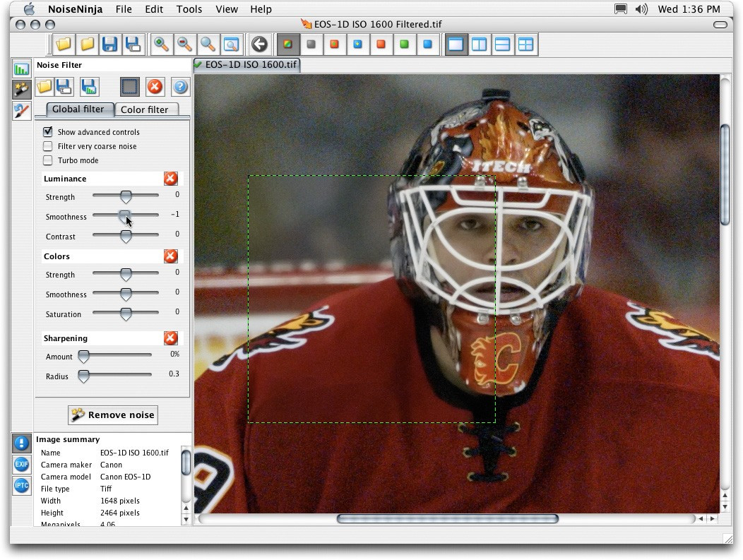Viewport: 743px width, 560px height.
Task: Open the IPTC data panel icon
Action: 21,486
